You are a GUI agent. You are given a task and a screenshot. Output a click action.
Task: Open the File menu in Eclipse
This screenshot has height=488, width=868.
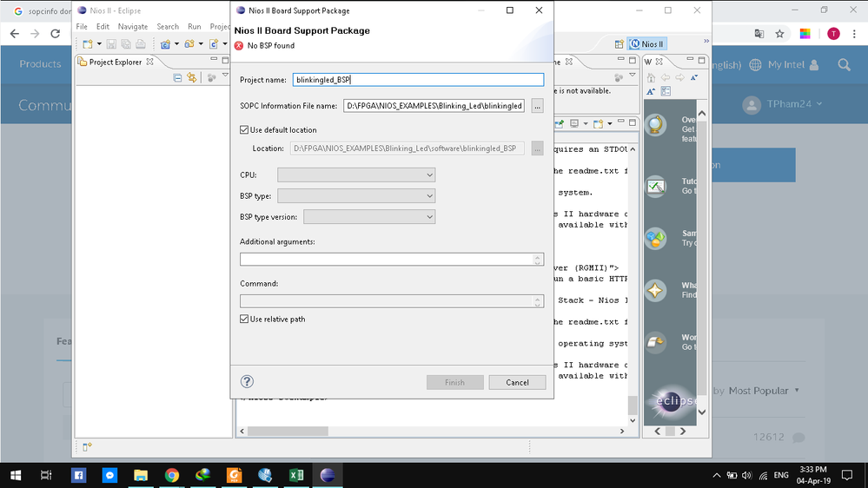82,27
